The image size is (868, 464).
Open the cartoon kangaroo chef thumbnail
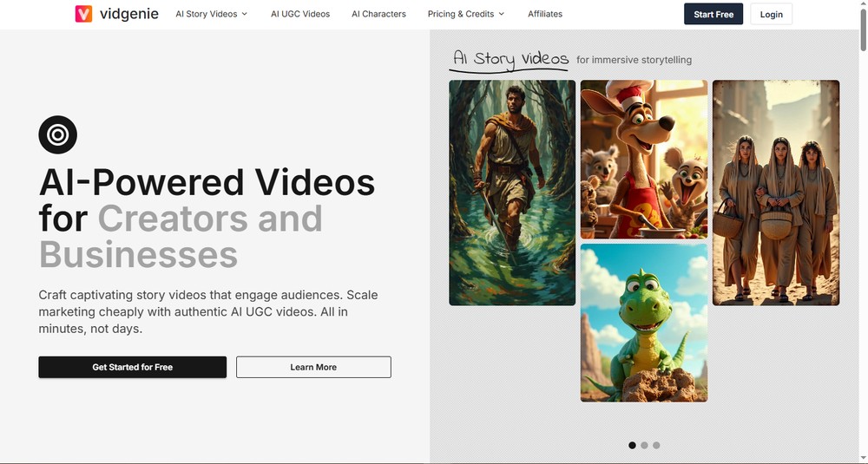click(643, 159)
